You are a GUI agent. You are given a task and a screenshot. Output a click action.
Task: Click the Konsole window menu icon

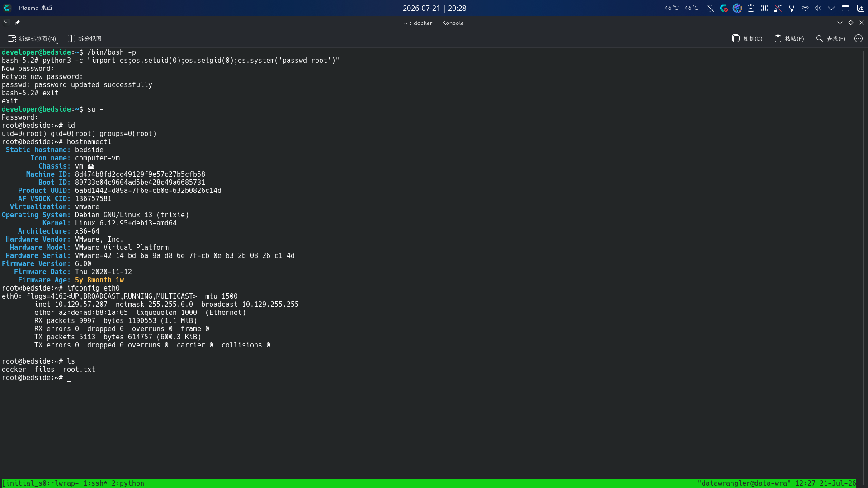point(5,22)
